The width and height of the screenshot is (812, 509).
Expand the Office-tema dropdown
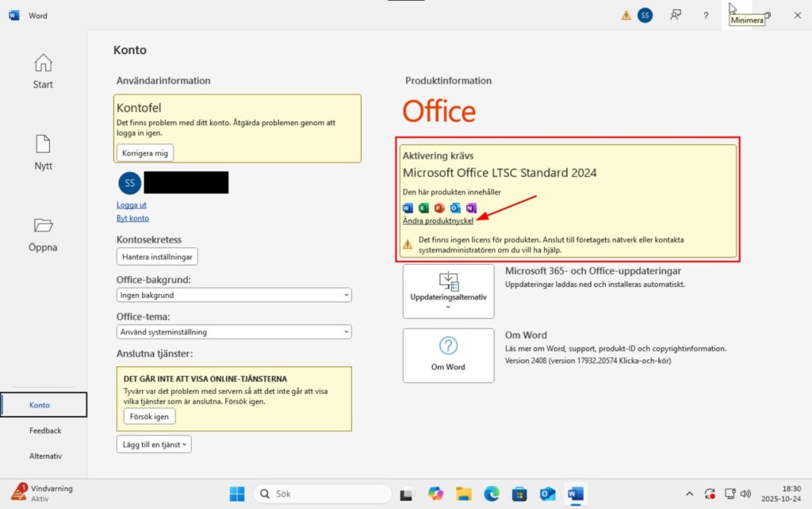pos(234,332)
